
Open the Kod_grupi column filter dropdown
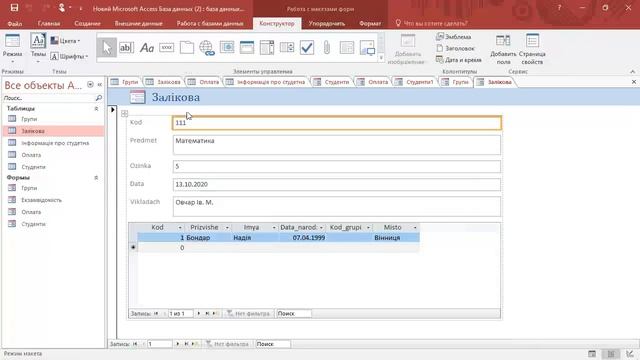pyautogui.click(x=368, y=227)
